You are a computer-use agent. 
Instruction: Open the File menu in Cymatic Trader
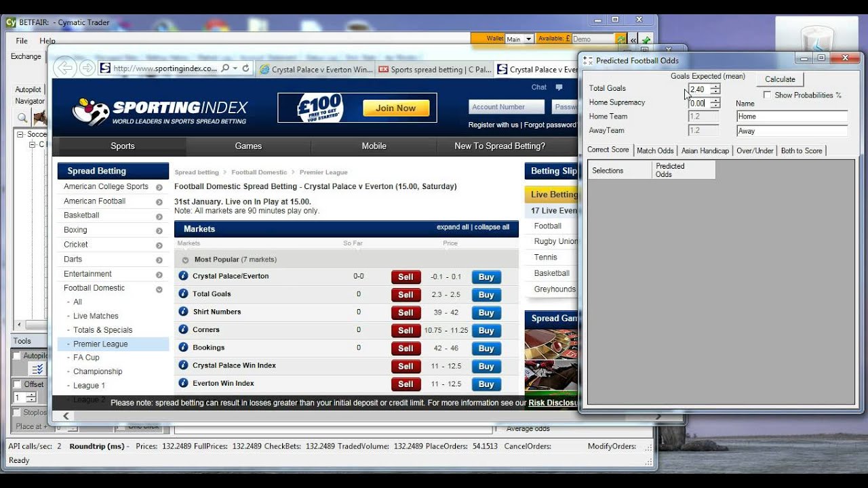pyautogui.click(x=22, y=41)
